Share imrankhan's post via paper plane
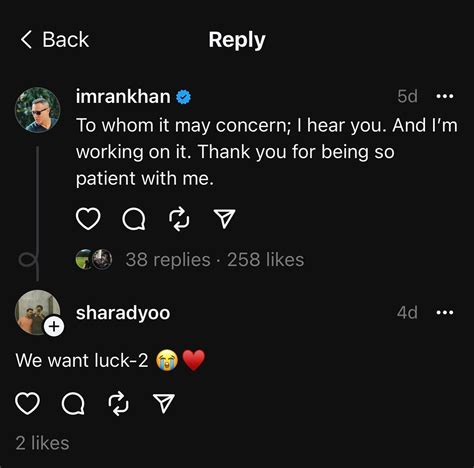 (224, 219)
